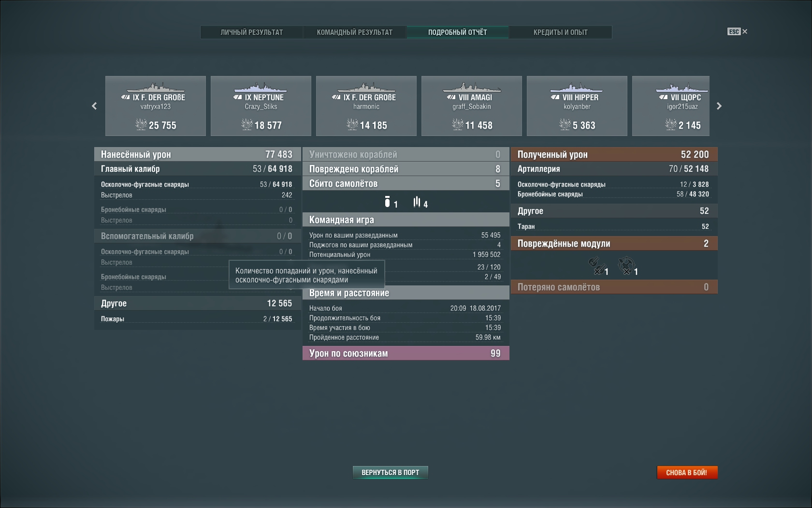Click the Сбито самолётов header
The width and height of the screenshot is (812, 508).
406,183
